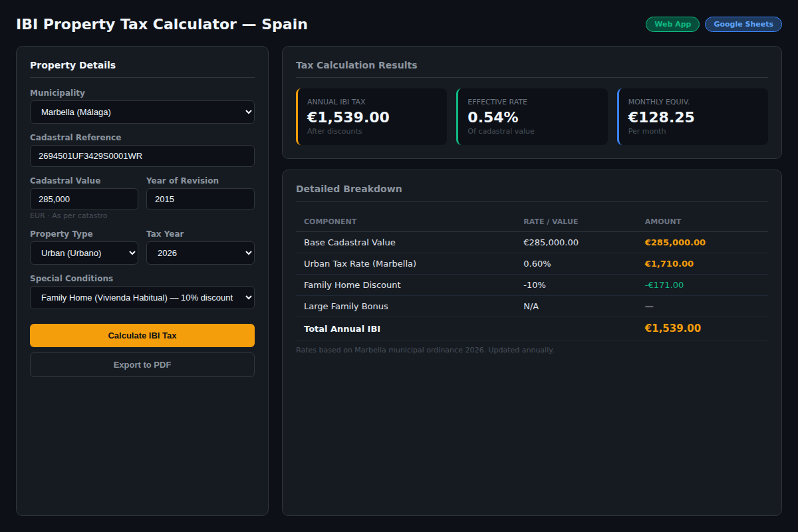The image size is (798, 532).
Task: Click the €1,710.00 amount cell
Action: [669, 263]
